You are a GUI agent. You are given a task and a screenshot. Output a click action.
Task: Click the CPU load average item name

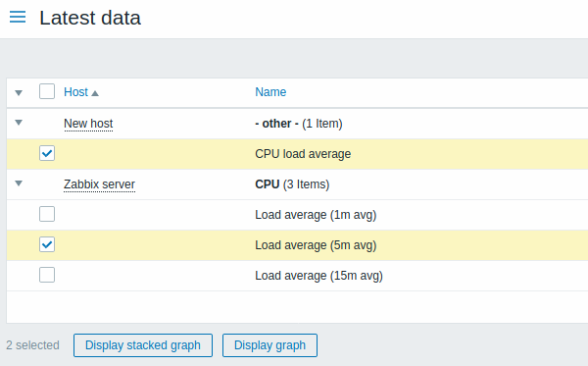303,154
